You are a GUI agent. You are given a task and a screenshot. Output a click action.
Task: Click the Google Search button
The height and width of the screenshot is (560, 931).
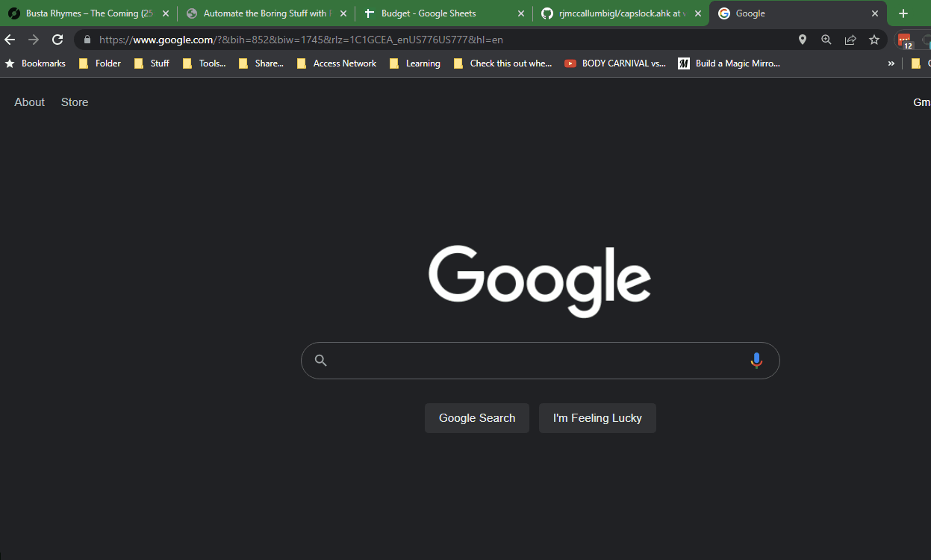tap(477, 418)
